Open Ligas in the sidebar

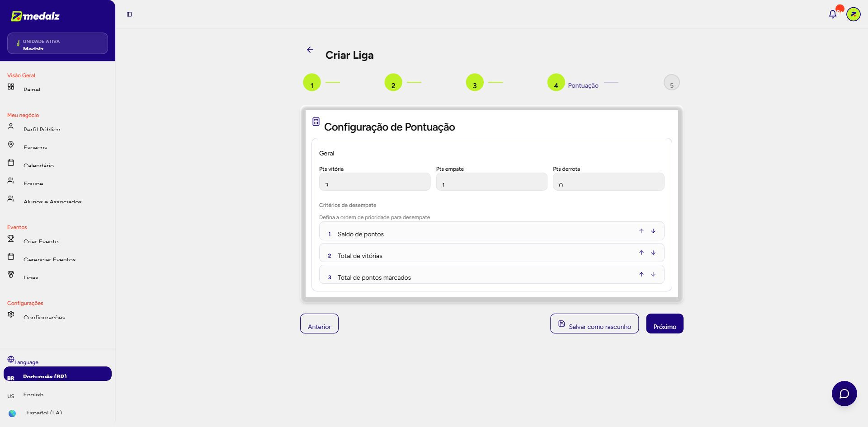(57, 275)
